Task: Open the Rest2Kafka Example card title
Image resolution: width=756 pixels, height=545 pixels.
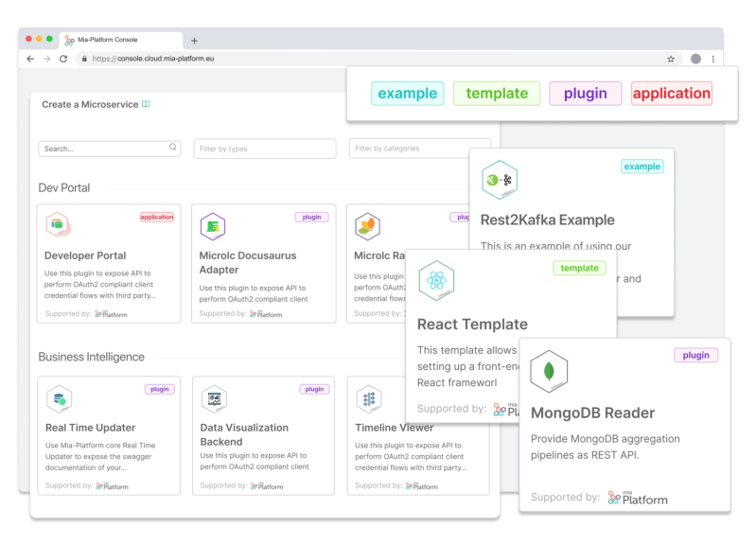Action: point(548,220)
